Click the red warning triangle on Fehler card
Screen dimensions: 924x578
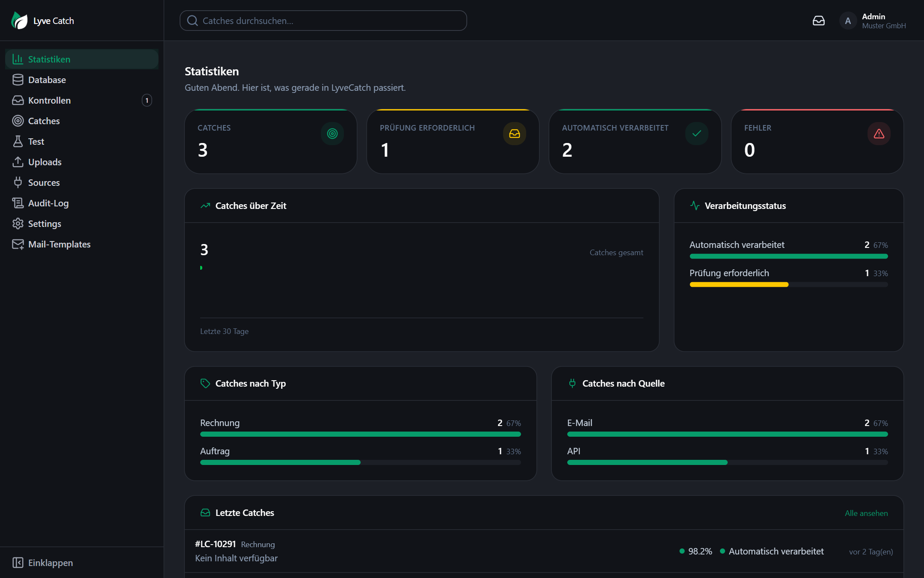pos(879,134)
